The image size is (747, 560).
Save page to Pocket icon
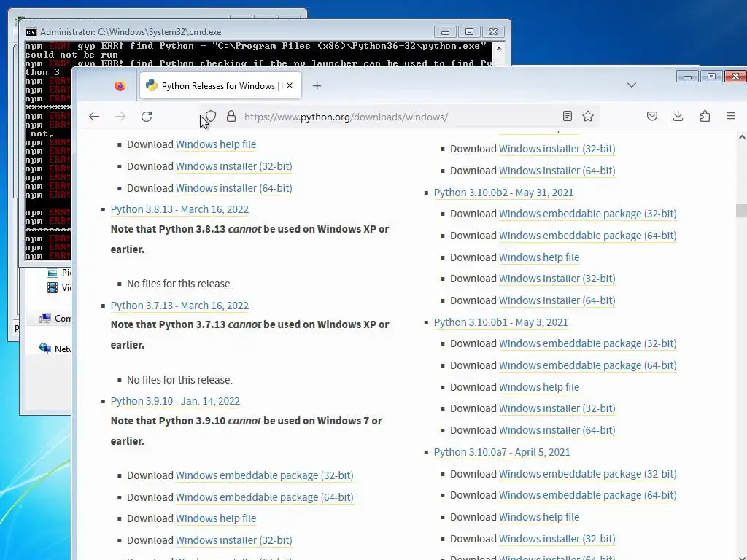[x=652, y=116]
